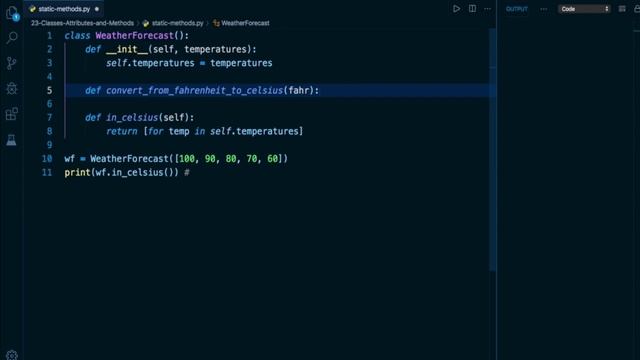This screenshot has width=640, height=360.
Task: Click in_celsius method definition name
Action: tap(132, 118)
